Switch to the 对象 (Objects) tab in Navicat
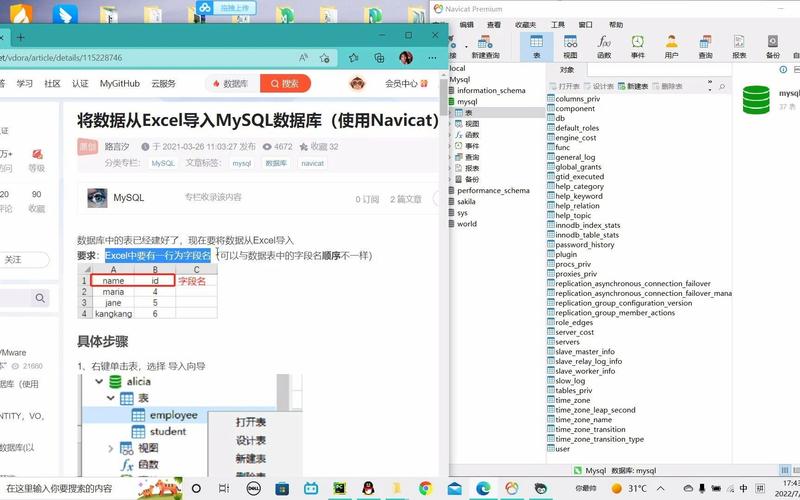This screenshot has height=500, width=800. [567, 70]
